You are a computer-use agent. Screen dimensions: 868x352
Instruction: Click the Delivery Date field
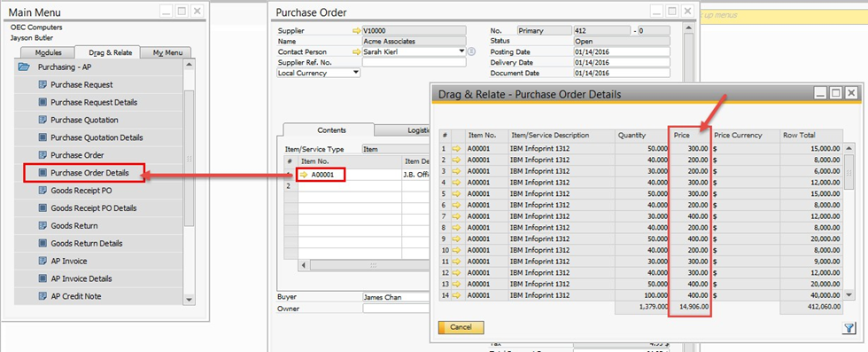click(622, 62)
